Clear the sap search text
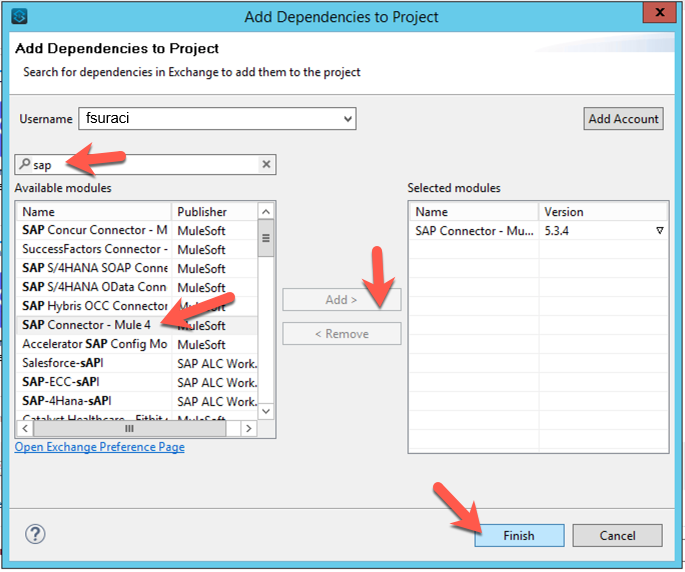 (x=266, y=164)
